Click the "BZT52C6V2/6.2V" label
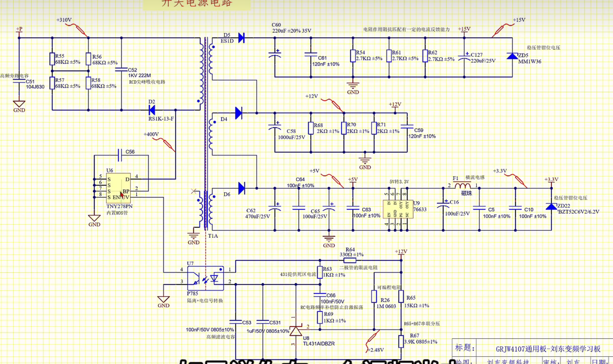 578,212
